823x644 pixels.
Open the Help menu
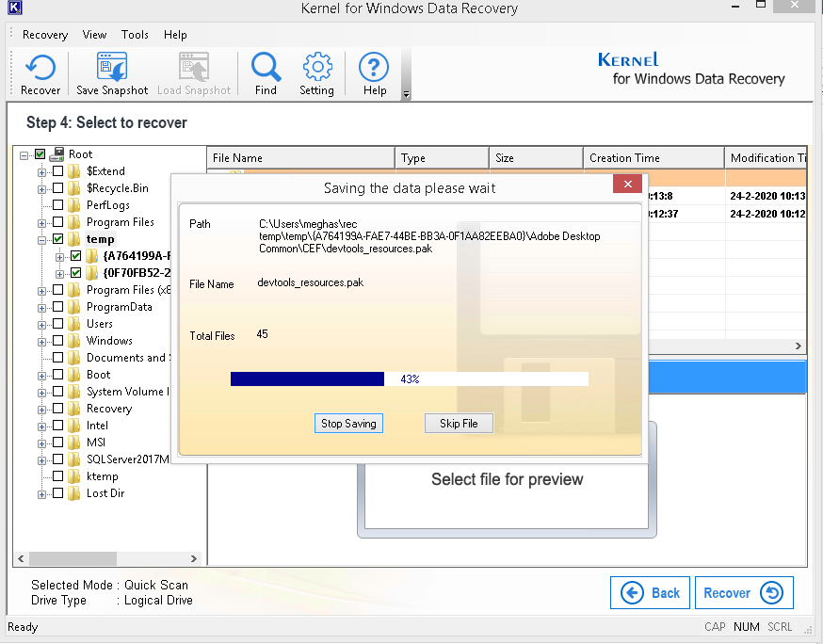[175, 35]
